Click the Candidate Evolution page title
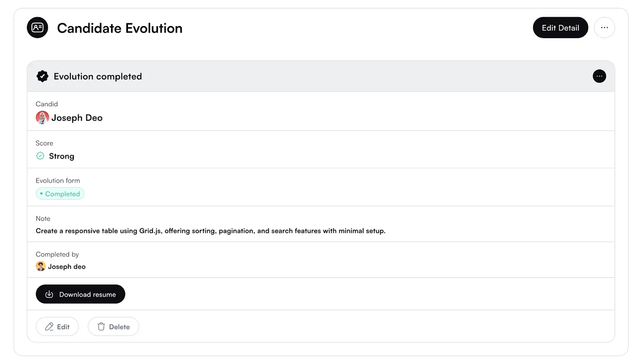 pos(120,28)
